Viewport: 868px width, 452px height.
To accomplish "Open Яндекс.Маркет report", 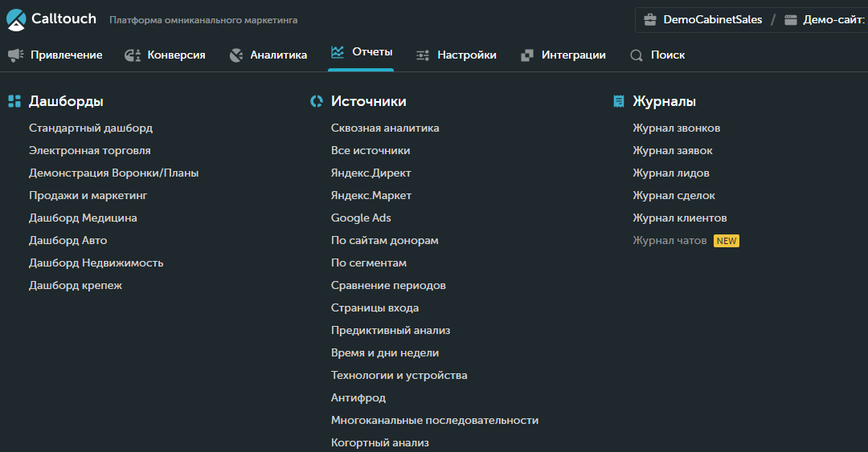I will 371,195.
